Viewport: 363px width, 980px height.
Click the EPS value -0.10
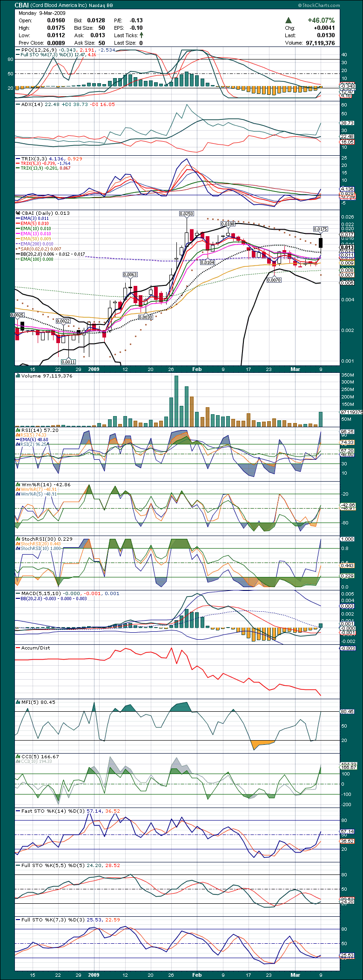coord(136,28)
